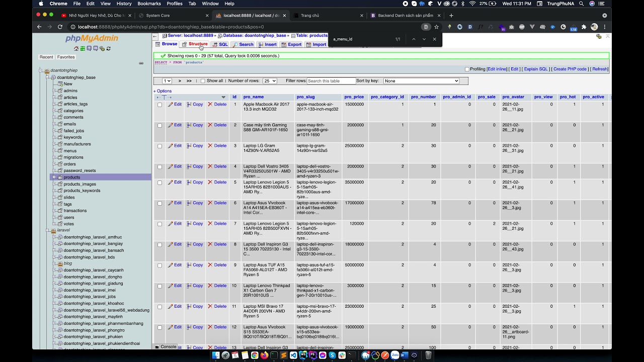Image resolution: width=644 pixels, height=362 pixels.
Task: Click the Create PHP code link
Action: [570, 69]
